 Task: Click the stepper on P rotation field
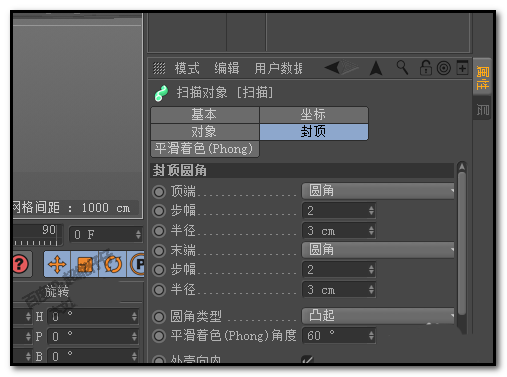(x=134, y=336)
